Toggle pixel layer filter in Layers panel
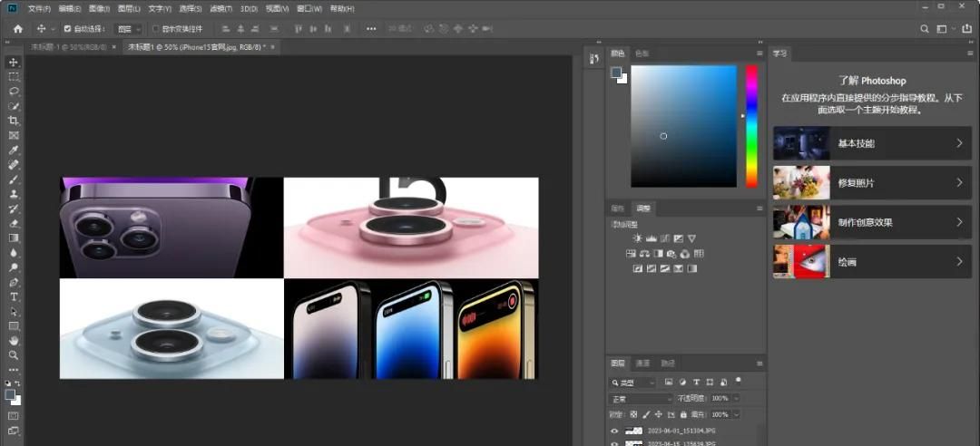The height and width of the screenshot is (446, 980). (x=669, y=382)
